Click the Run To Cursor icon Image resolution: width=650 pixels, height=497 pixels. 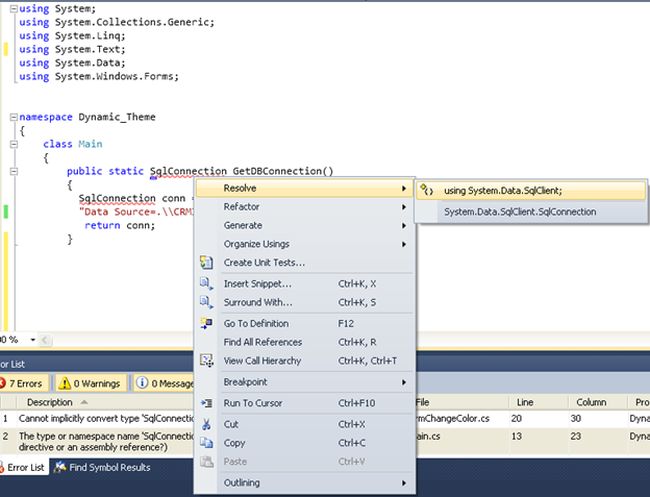[x=207, y=403]
